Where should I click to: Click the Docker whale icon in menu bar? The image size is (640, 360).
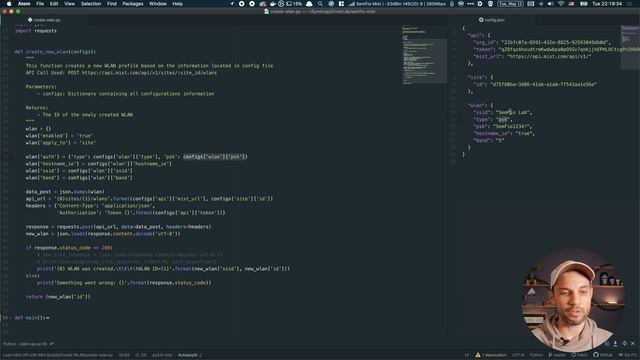273,4
